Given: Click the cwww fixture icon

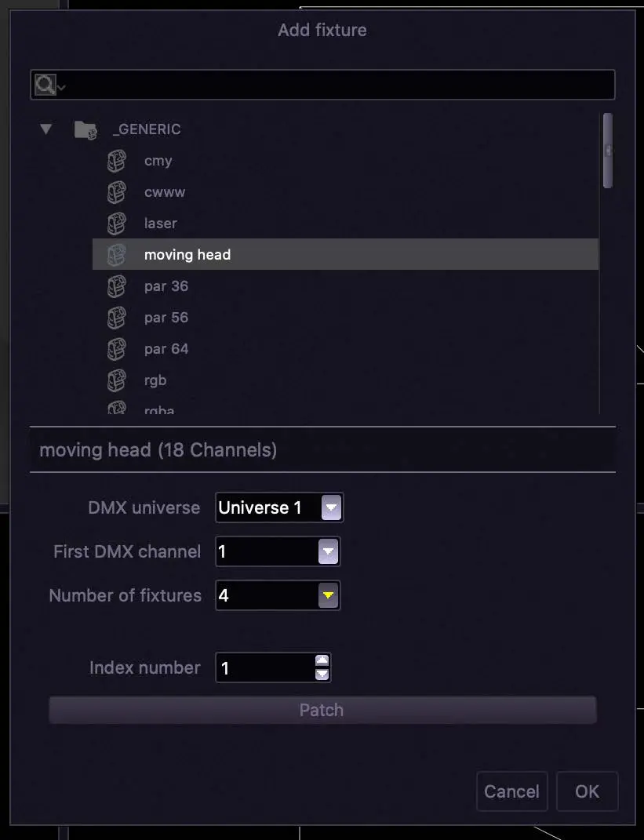Looking at the screenshot, I should point(116,192).
